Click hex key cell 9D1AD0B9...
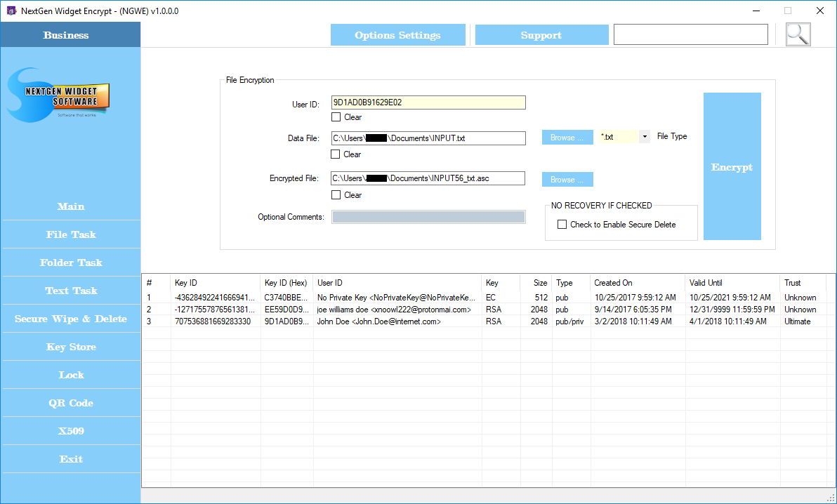Viewport: 837px width, 504px height. pos(286,321)
